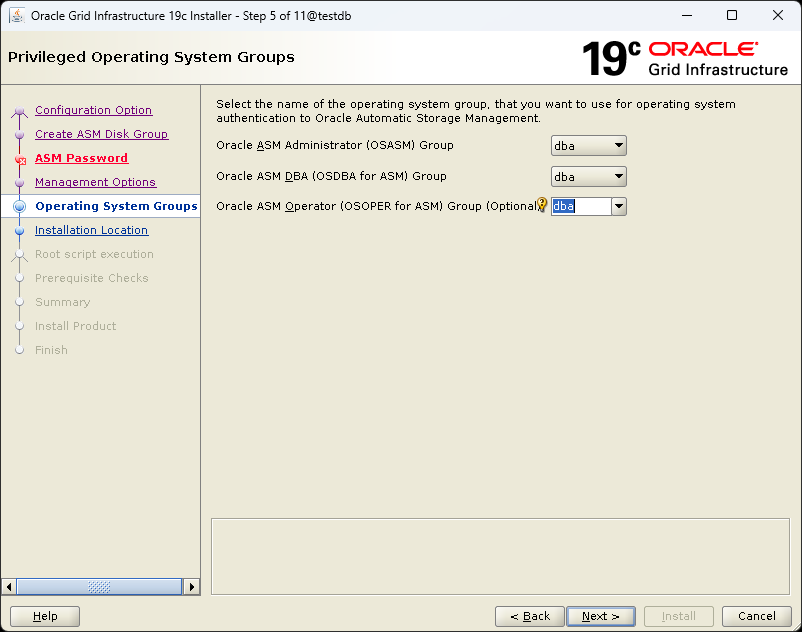Screen dimensions: 802x632
Task: Click the right scroll arrow of the steps pane
Action: [x=191, y=586]
